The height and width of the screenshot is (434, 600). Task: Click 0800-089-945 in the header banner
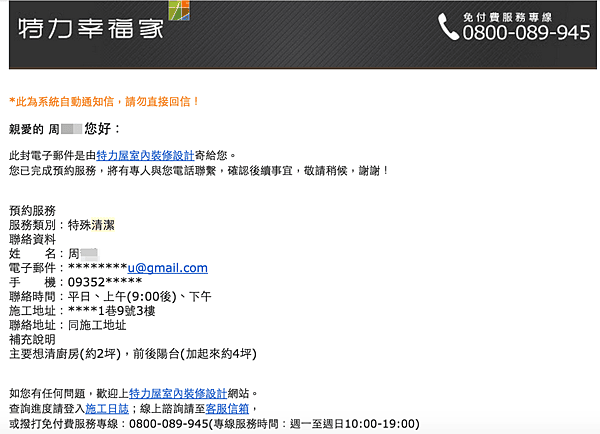point(526,33)
